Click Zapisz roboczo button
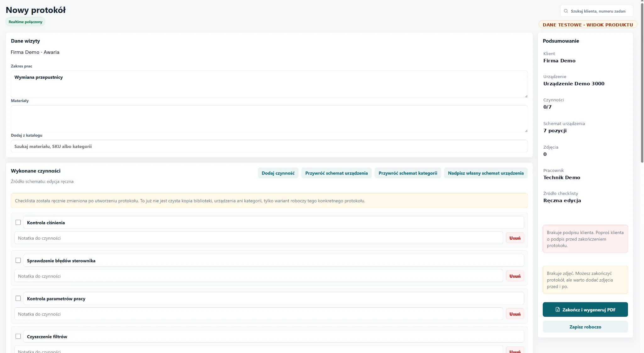Viewport: 644px width, 353px height. (585, 327)
